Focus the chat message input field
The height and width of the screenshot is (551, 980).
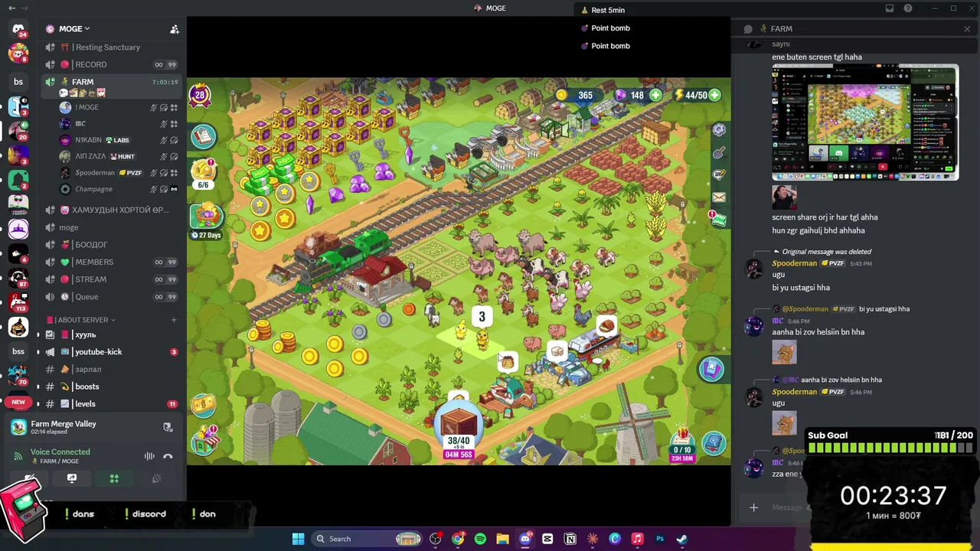787,507
